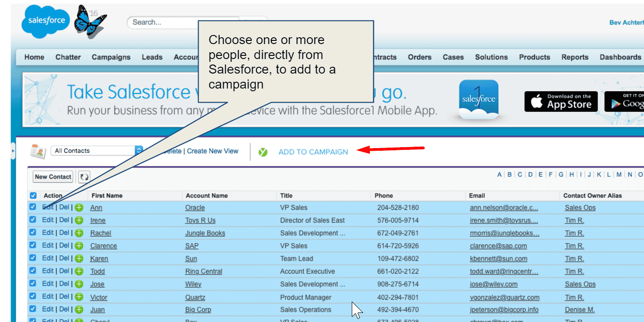Click the green plus icon in Clarence's row
The height and width of the screenshot is (322, 644).
pos(79,246)
